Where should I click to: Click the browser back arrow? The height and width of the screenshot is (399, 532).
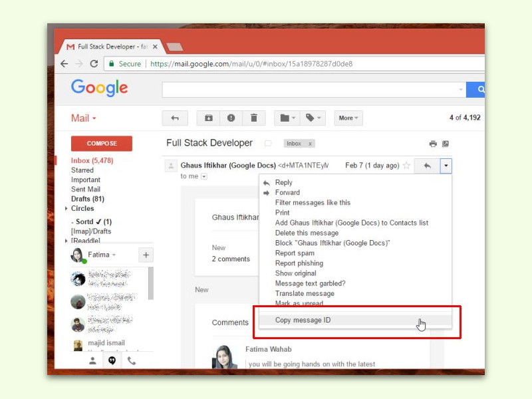[x=64, y=64]
